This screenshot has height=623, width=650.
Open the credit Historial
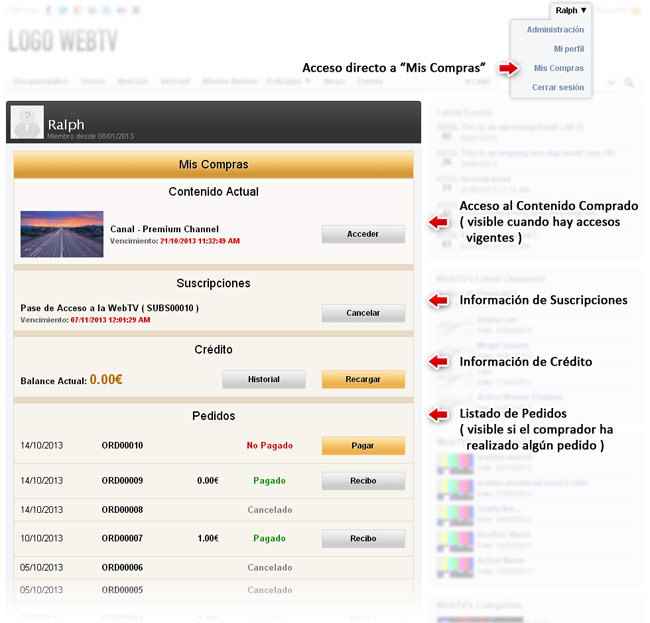(x=264, y=379)
